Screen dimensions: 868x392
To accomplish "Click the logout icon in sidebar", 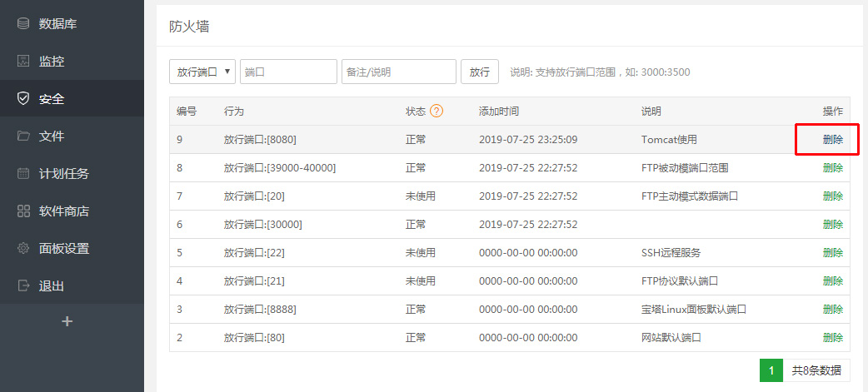I will [x=23, y=285].
